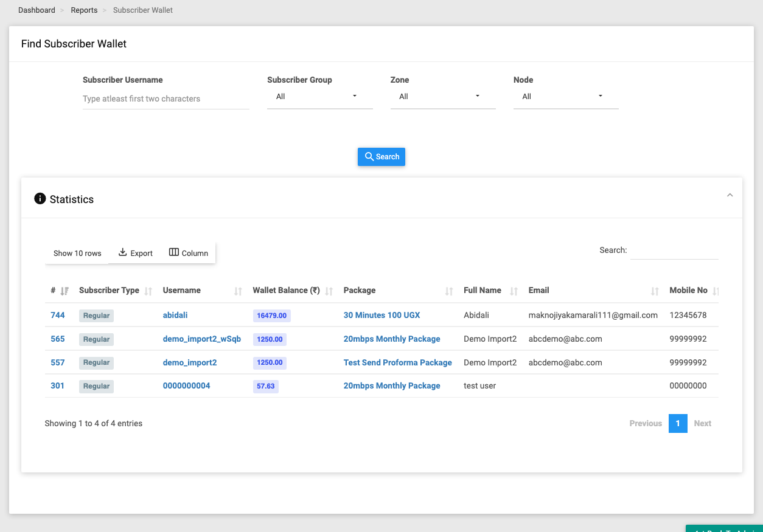This screenshot has height=532, width=763.
Task: Click wallet balance 16479.00 badge
Action: point(272,316)
